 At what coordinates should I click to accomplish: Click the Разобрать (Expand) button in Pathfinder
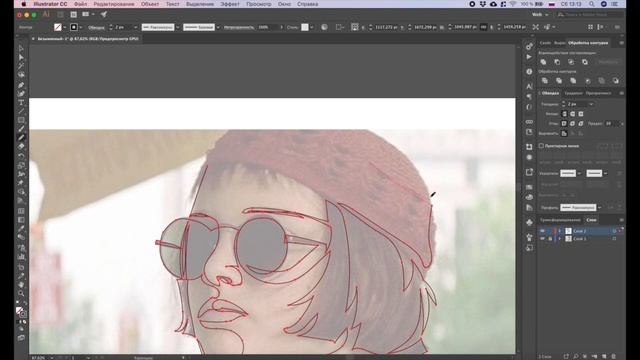(x=608, y=62)
